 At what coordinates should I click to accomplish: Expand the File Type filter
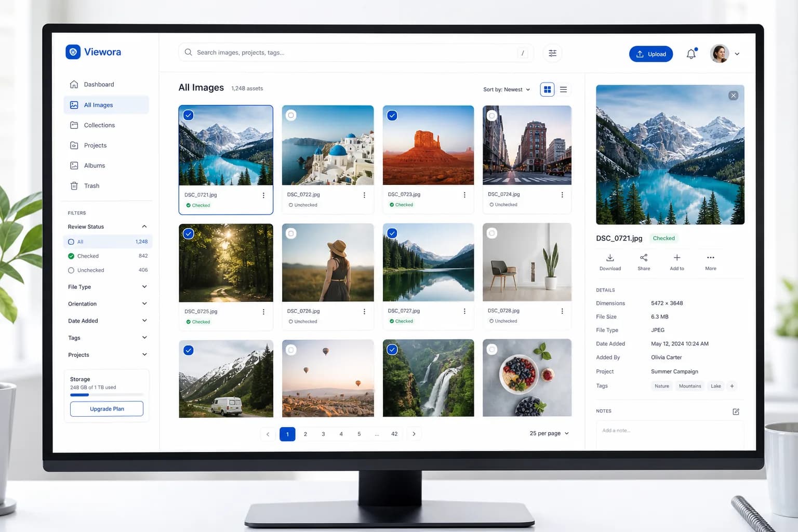(x=108, y=287)
